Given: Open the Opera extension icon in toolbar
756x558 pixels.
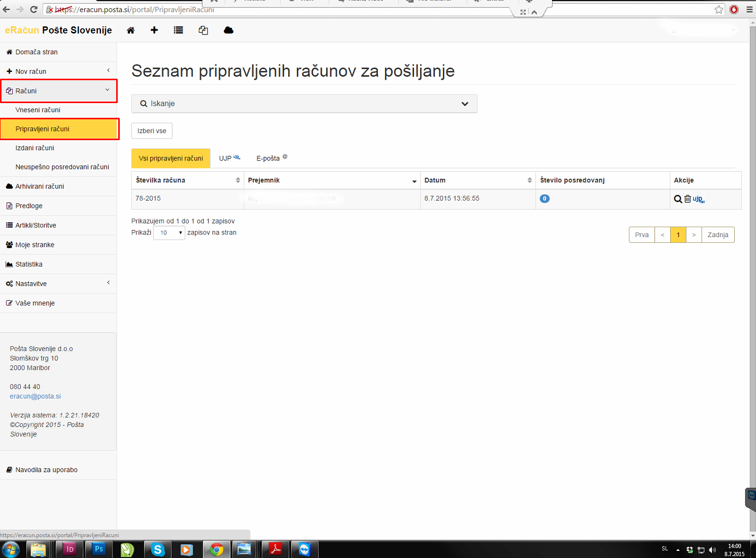Looking at the screenshot, I should pyautogui.click(x=734, y=9).
